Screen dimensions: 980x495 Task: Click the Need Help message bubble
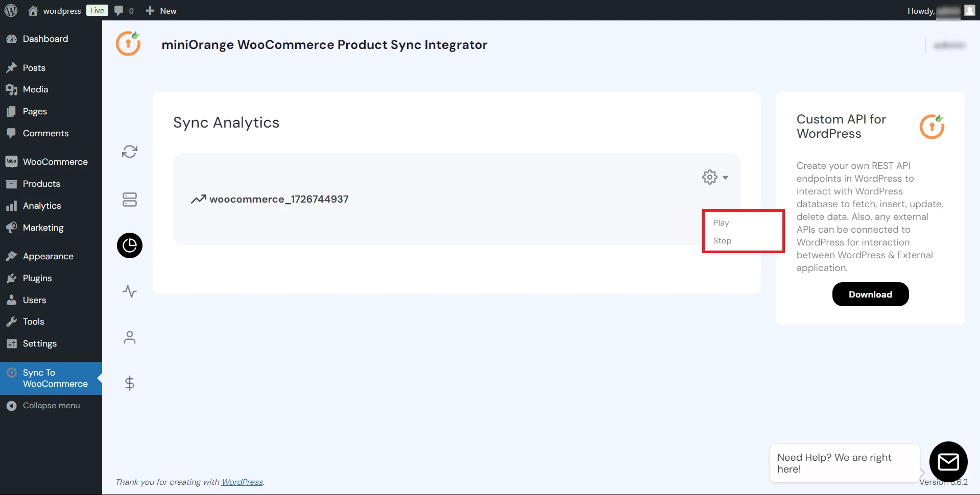point(844,463)
